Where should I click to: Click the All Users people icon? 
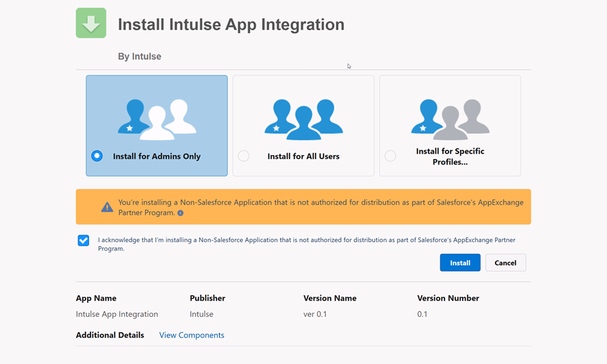[303, 119]
